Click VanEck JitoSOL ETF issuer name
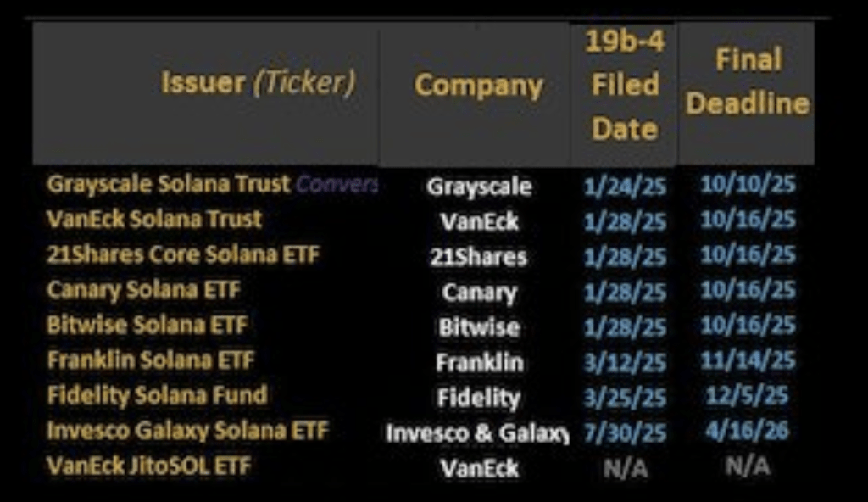The height and width of the screenshot is (502, 868). (x=149, y=466)
